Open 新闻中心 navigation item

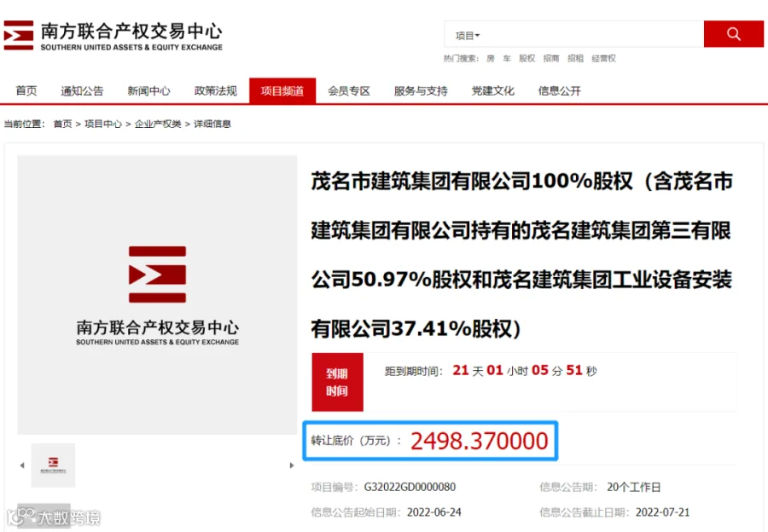coord(148,90)
